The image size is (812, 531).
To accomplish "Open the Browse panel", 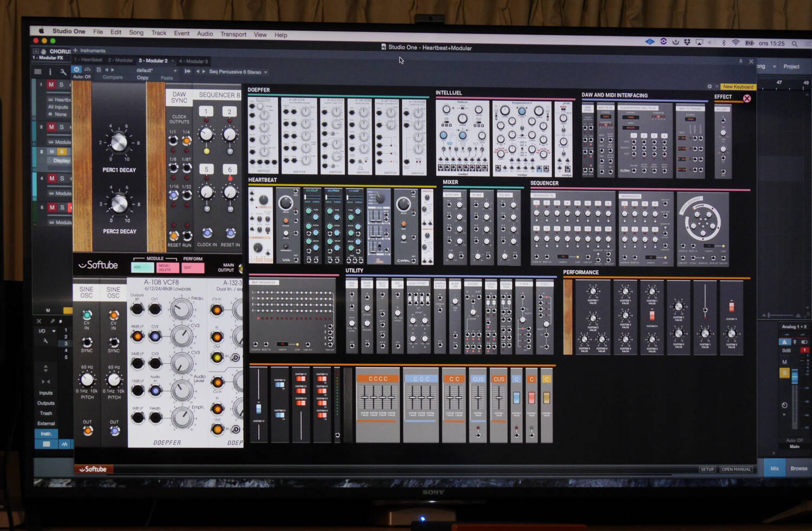I will pyautogui.click(x=798, y=468).
